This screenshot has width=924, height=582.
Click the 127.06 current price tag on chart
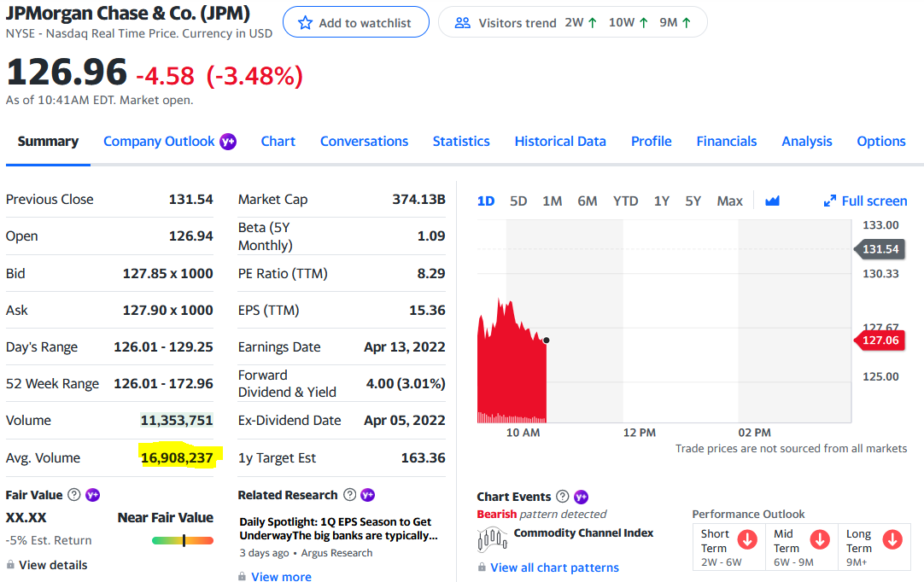point(880,340)
